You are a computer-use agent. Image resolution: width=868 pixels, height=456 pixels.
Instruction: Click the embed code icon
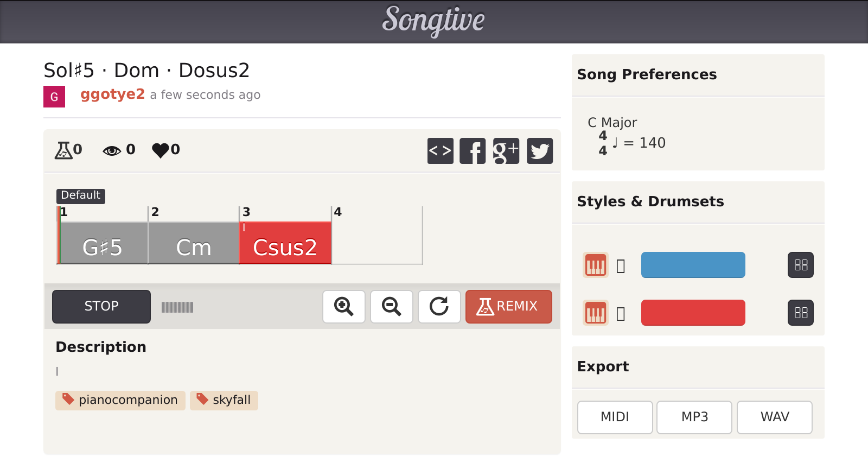[x=440, y=151]
